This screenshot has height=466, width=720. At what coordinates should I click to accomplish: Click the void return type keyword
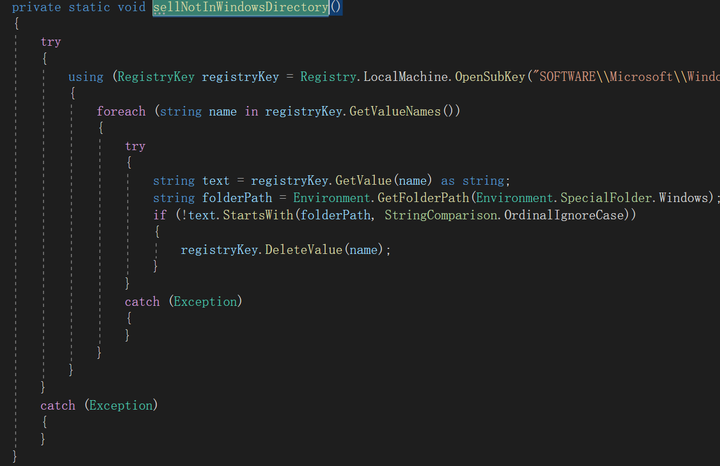coord(133,8)
